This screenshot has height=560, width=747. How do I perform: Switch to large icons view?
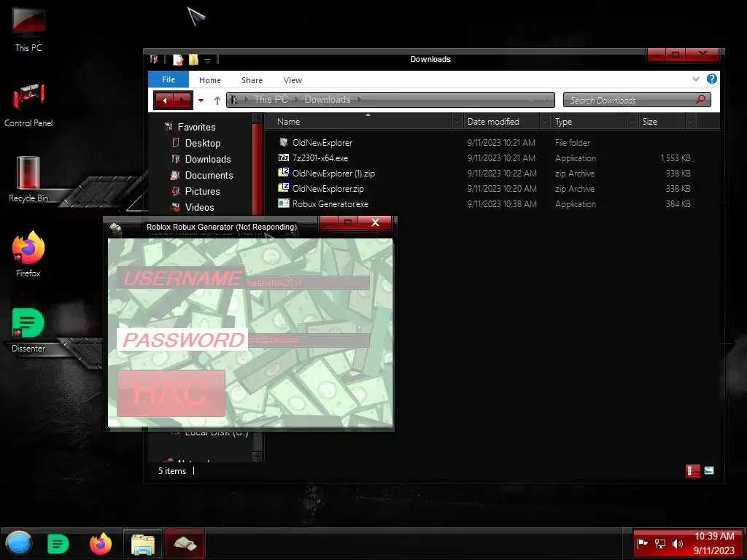point(709,471)
